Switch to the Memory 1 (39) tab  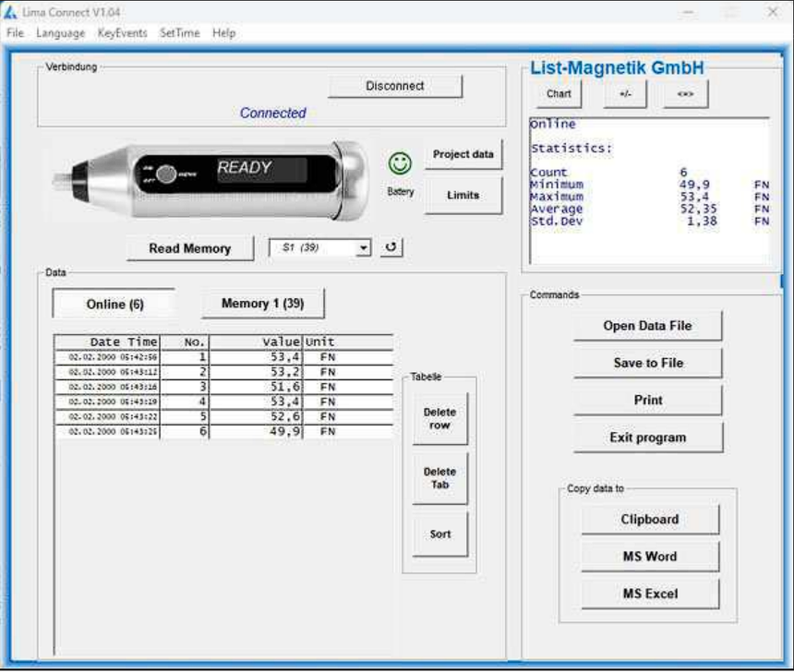263,304
